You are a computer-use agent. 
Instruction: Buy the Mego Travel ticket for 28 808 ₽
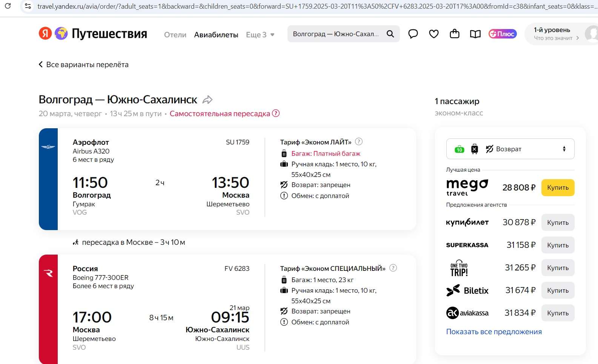pos(558,187)
